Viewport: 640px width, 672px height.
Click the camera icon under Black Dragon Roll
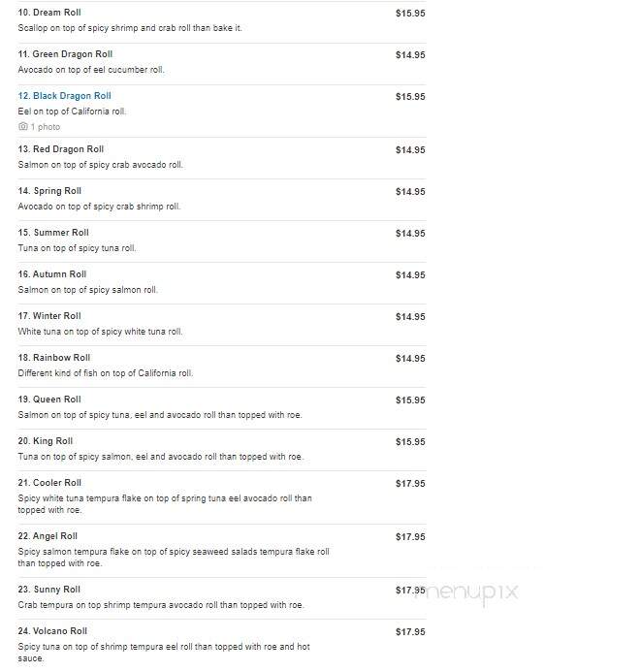23,126
